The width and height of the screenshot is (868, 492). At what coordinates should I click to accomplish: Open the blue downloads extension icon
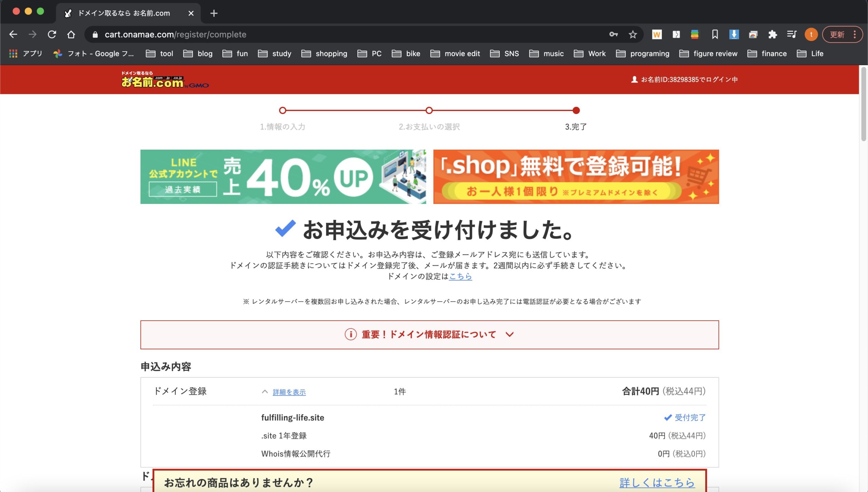734,34
